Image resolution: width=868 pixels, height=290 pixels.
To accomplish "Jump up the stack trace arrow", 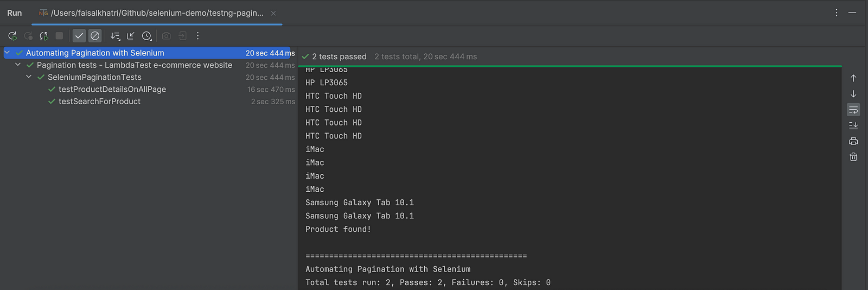I will pyautogui.click(x=853, y=78).
